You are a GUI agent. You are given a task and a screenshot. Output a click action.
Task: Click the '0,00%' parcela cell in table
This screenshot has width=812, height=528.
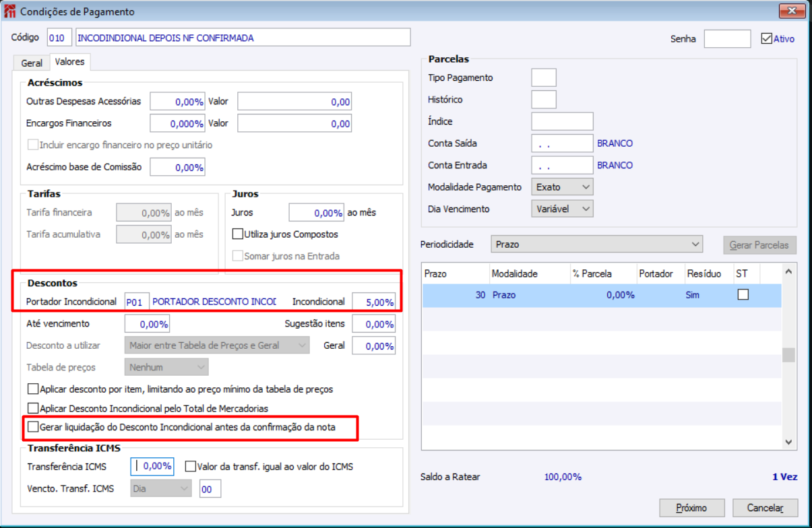coord(604,295)
